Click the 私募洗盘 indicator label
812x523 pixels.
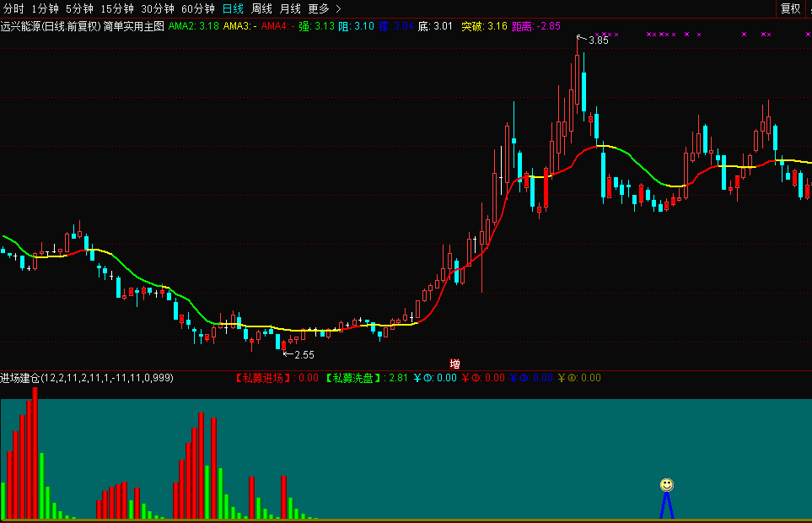354,378
